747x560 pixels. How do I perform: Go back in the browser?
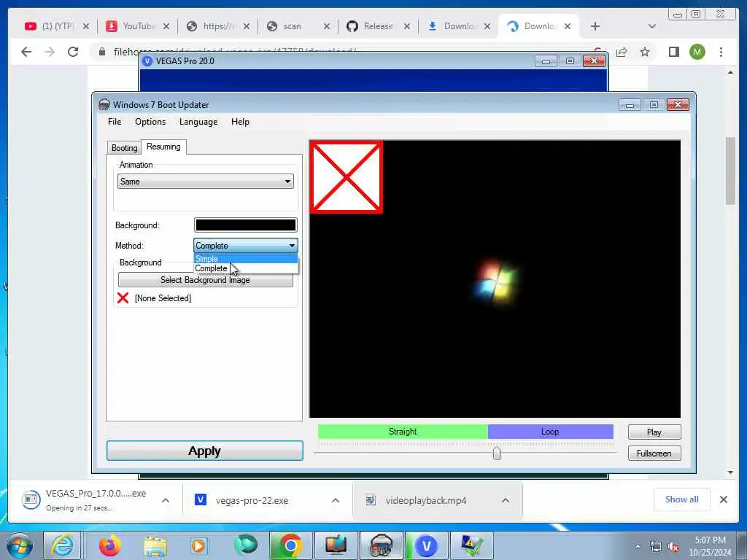(26, 52)
